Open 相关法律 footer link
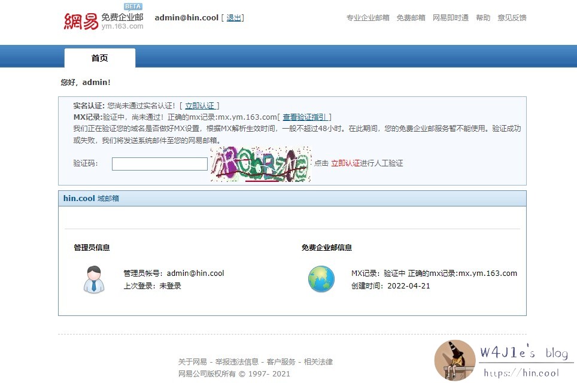The width and height of the screenshot is (577, 392). tap(318, 362)
